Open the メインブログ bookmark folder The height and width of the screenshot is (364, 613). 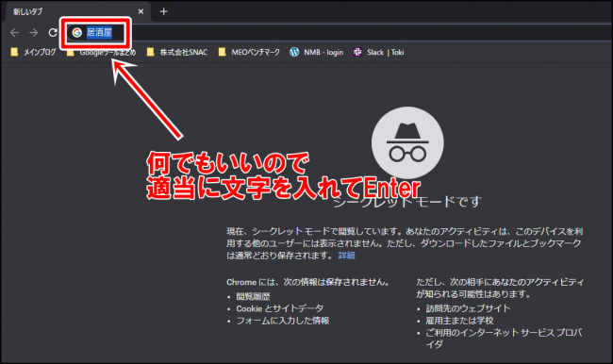33,52
